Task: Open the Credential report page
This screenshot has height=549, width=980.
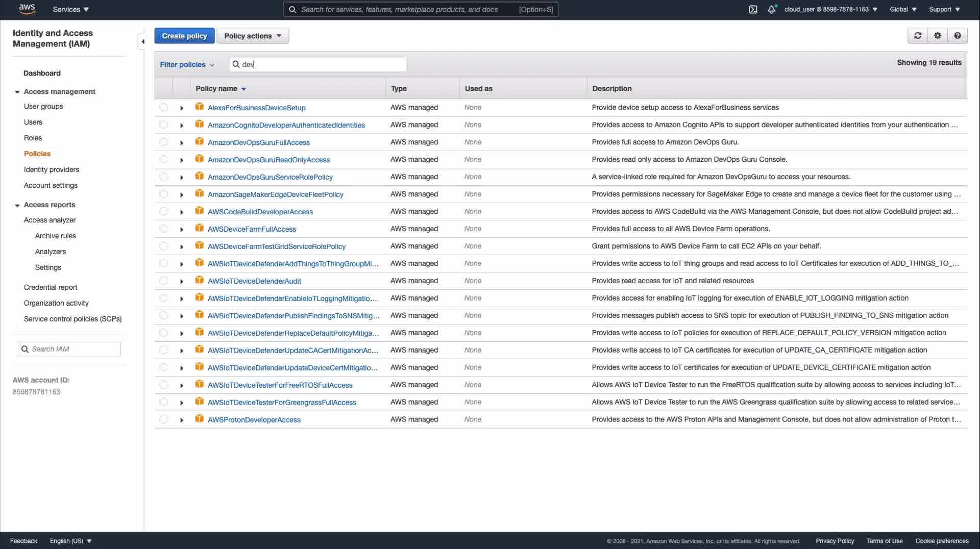Action: 51,287
